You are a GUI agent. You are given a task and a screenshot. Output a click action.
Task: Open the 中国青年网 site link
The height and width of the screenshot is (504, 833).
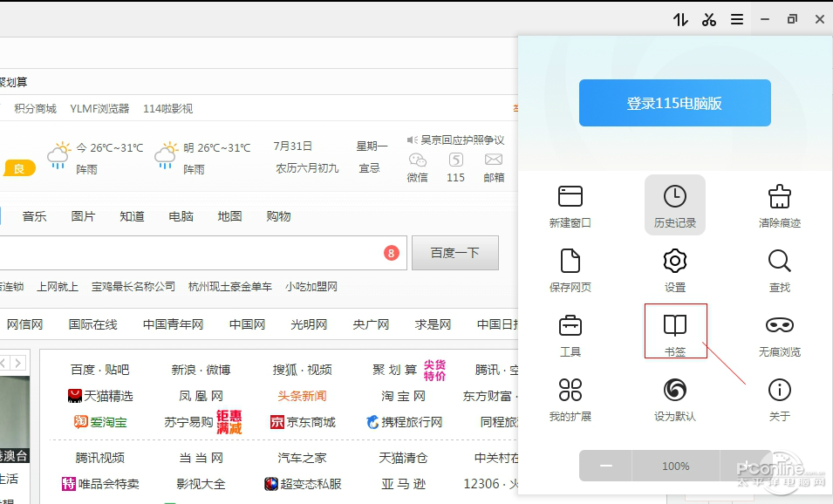[x=174, y=324]
